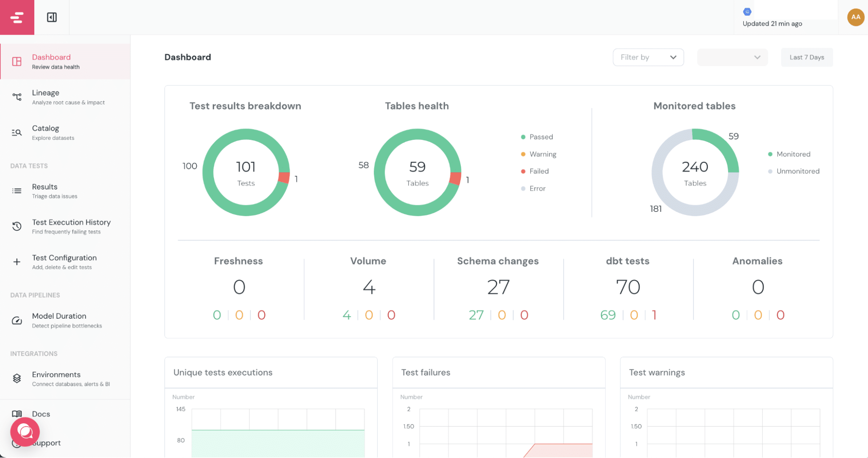Open the chat support bubble
Viewport: 868px width, 458px height.
tap(25, 432)
